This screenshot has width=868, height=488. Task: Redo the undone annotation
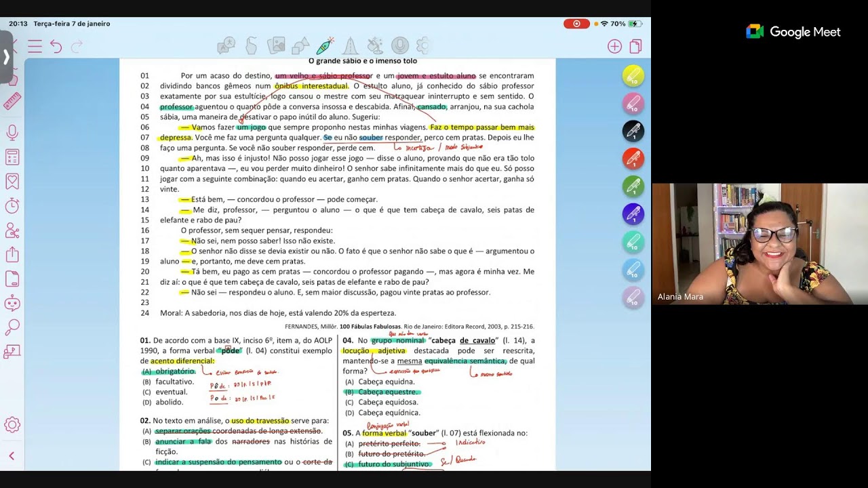[x=77, y=46]
